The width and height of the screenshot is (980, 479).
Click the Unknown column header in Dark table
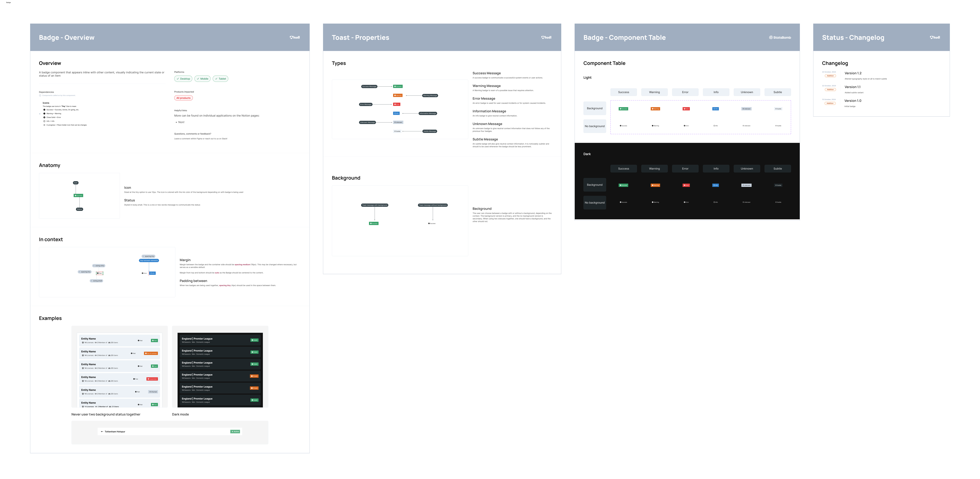tap(747, 168)
